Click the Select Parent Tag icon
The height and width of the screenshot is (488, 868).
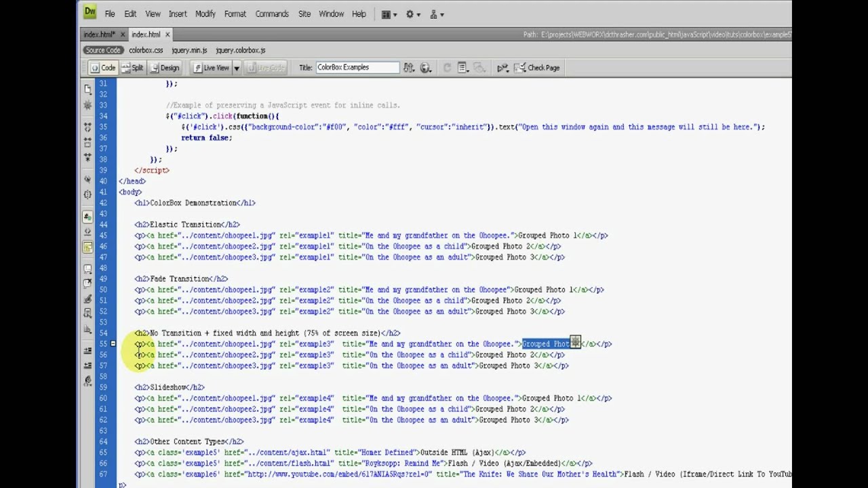point(87,180)
